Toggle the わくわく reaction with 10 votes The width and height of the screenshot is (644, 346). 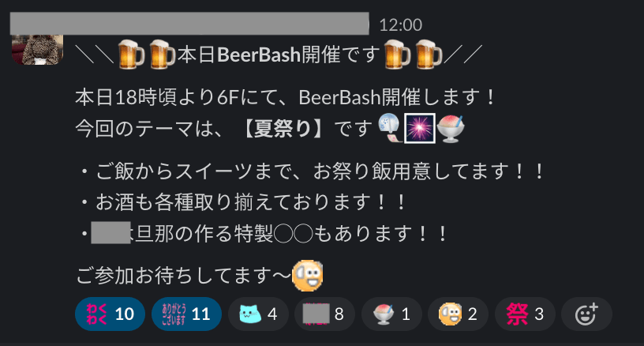(110, 314)
